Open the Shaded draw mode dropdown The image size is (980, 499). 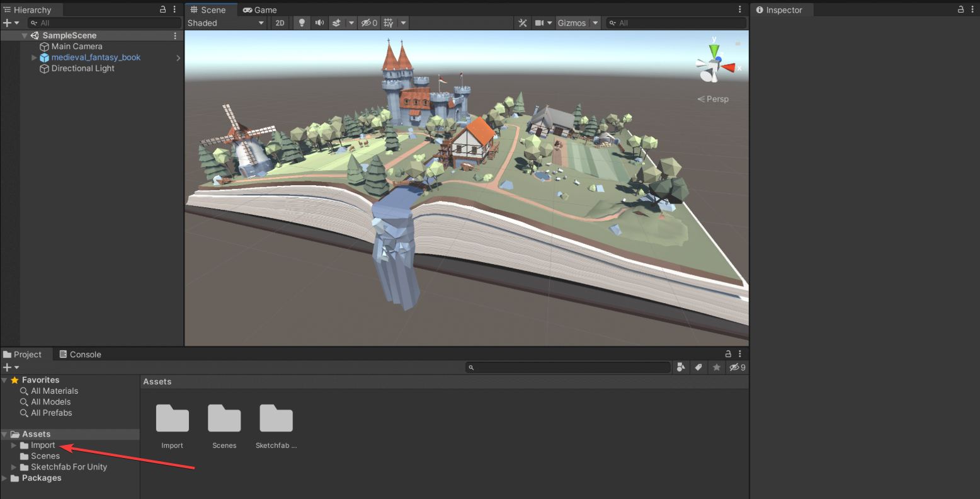click(x=225, y=23)
